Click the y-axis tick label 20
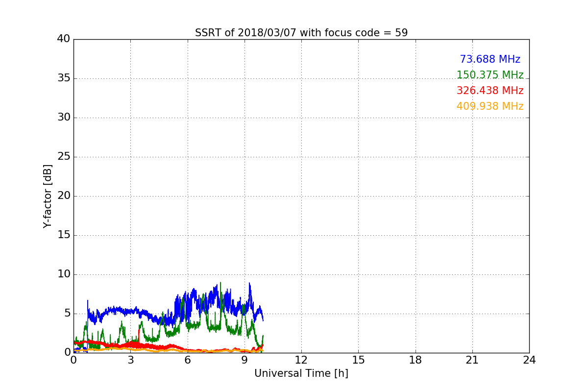 point(64,196)
